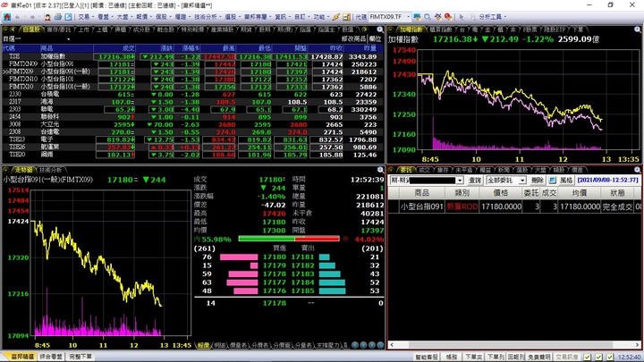Click magnifier icon on trend chart panel
The image size is (644, 362).
tap(380, 170)
